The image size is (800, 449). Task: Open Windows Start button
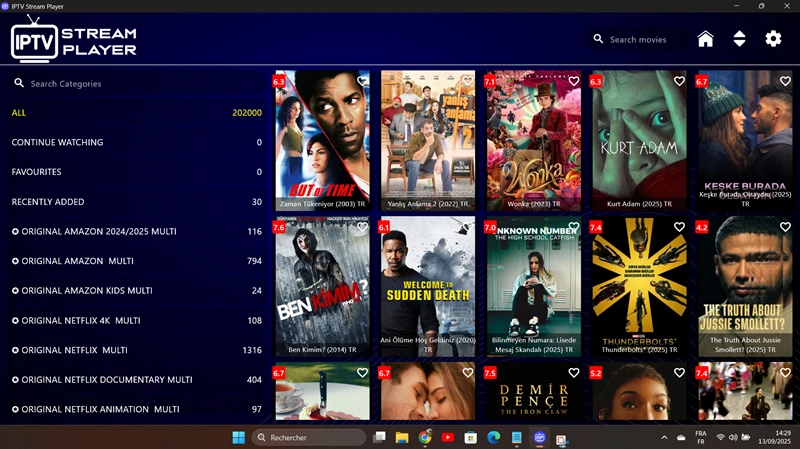pos(239,437)
